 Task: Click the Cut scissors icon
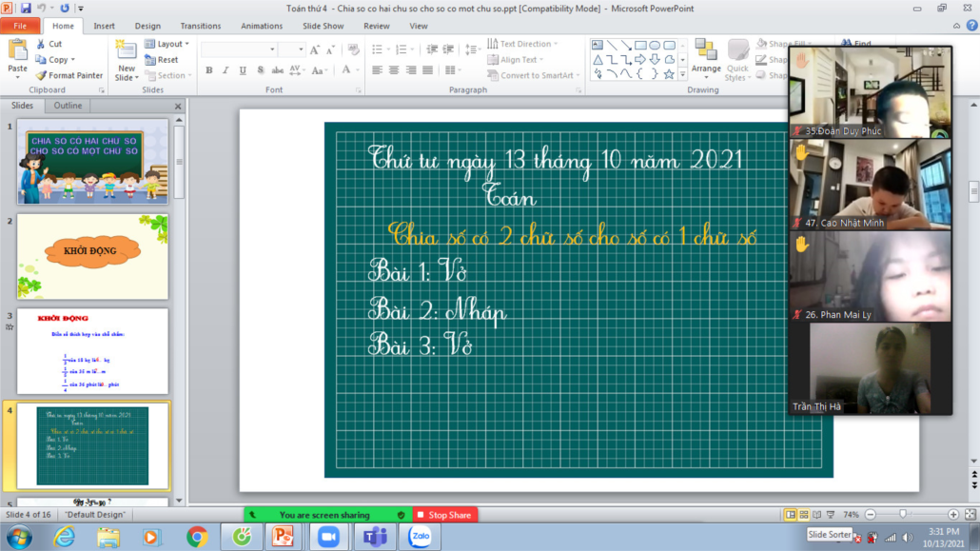point(41,44)
